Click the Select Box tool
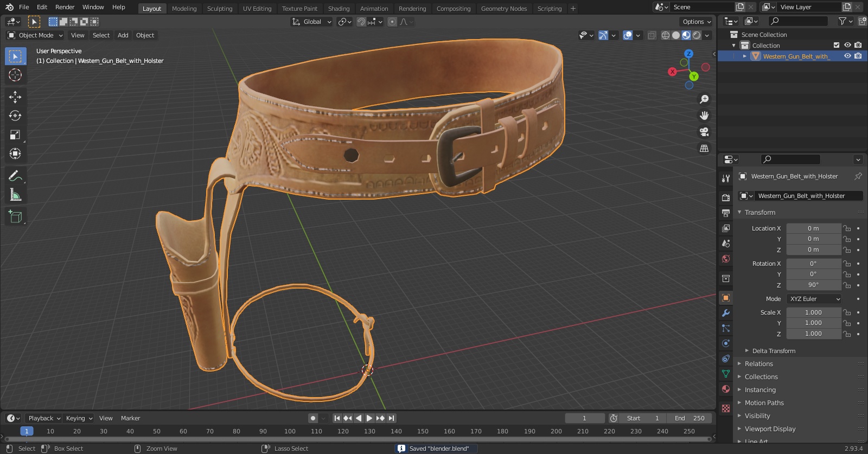 point(15,56)
